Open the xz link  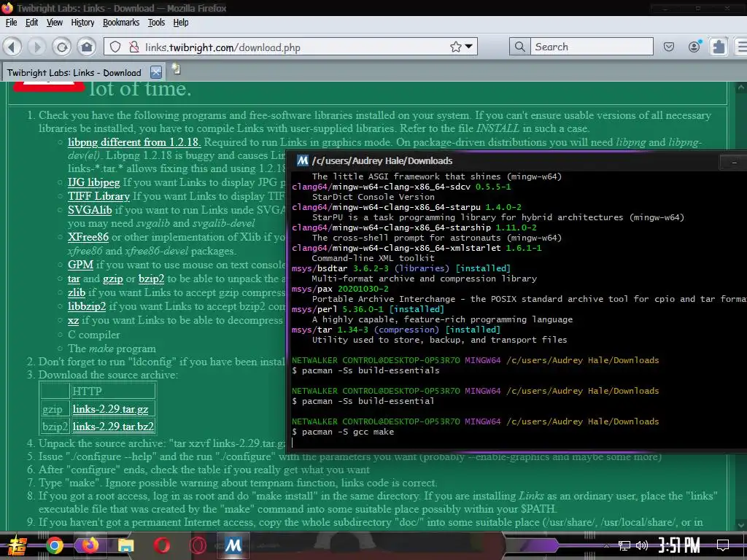(73, 321)
